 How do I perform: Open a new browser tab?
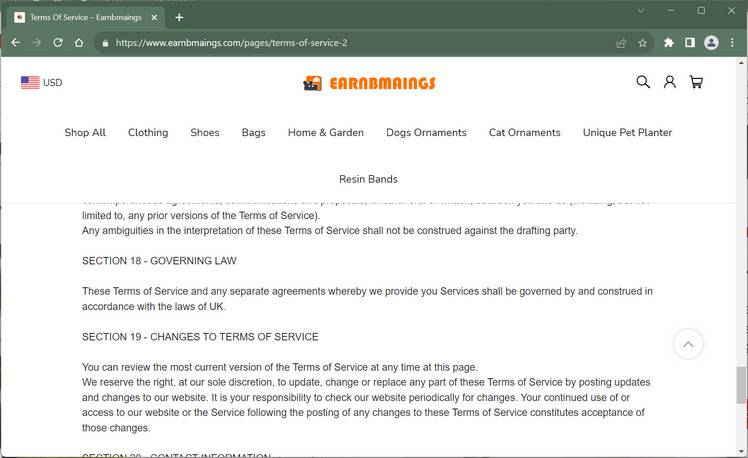tap(179, 18)
